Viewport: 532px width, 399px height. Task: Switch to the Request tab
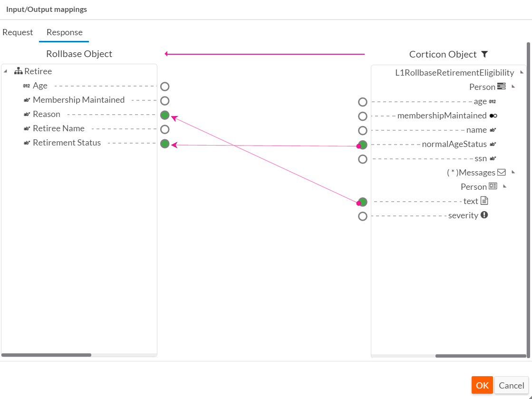[18, 32]
